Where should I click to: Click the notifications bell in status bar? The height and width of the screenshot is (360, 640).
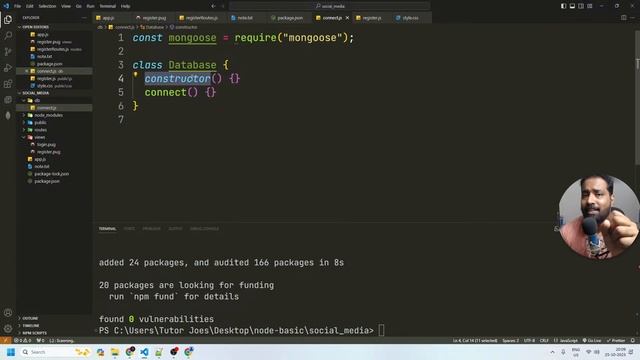[x=633, y=340]
